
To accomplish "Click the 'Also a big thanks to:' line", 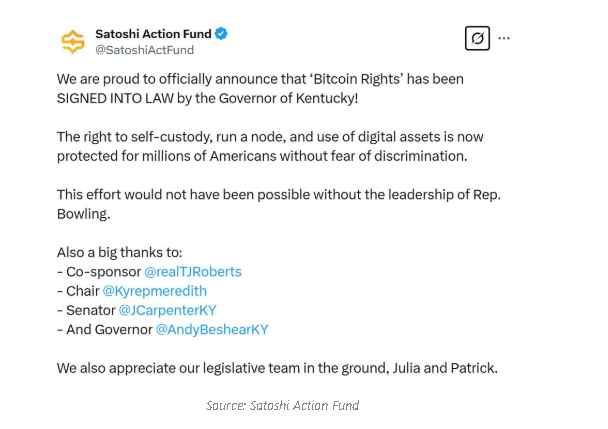I will pyautogui.click(x=119, y=253).
